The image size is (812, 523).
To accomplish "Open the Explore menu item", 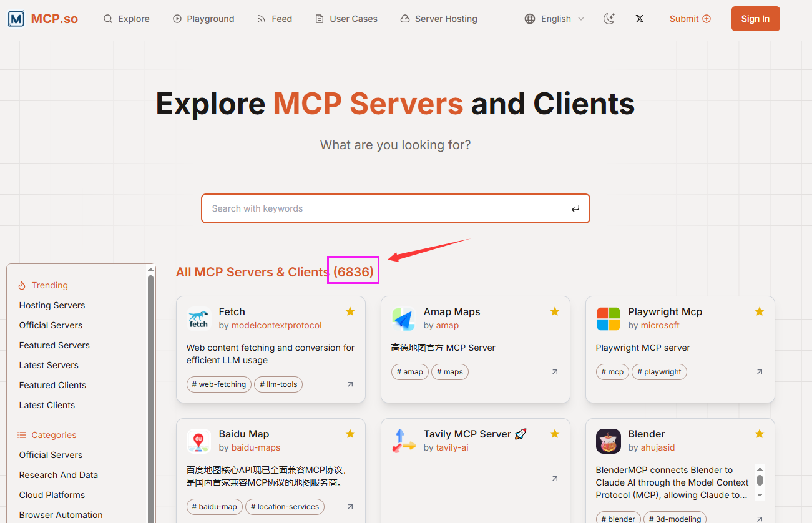I will point(127,19).
